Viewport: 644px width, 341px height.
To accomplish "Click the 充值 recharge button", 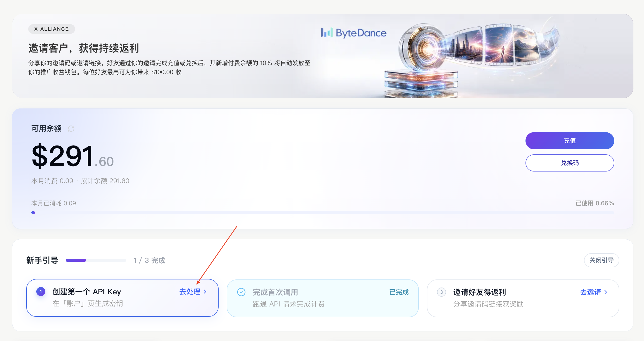I will (x=570, y=140).
